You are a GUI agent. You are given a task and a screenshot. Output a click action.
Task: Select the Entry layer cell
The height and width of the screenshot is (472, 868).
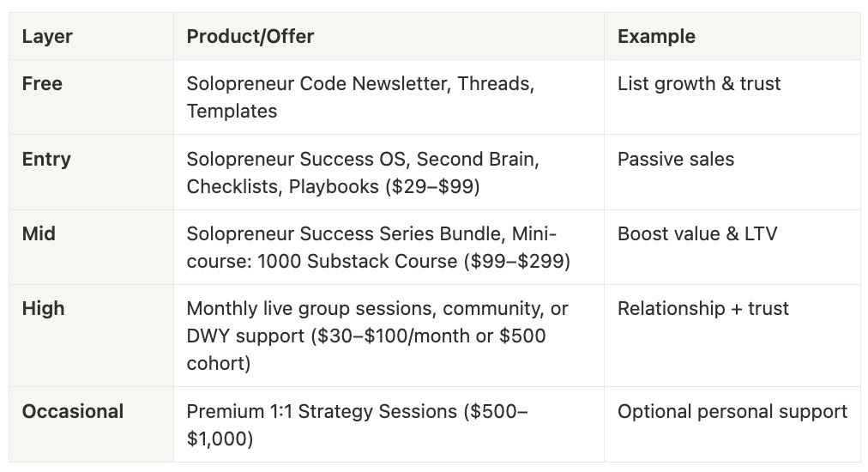pos(91,172)
